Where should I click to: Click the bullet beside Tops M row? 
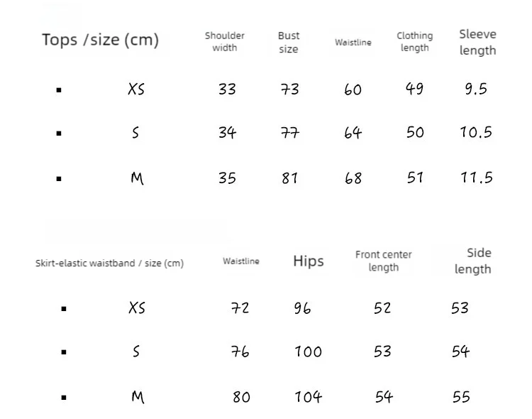coord(59,179)
